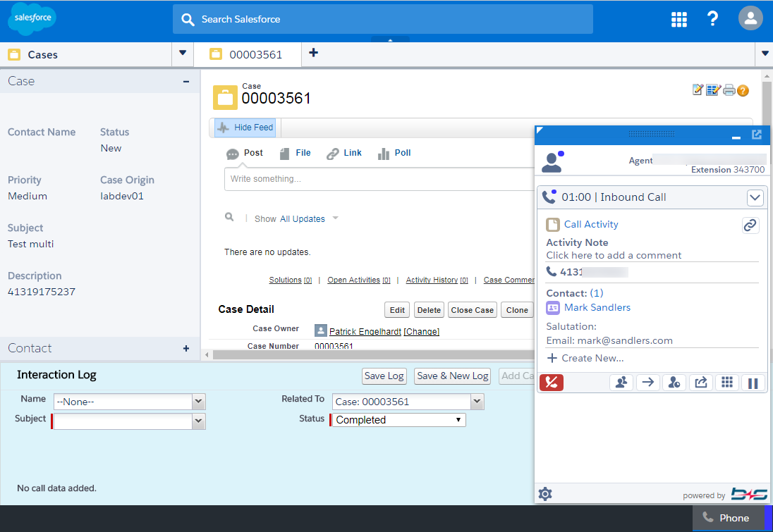Collapse the top search header handle
Image resolution: width=773 pixels, height=532 pixels.
click(x=390, y=39)
